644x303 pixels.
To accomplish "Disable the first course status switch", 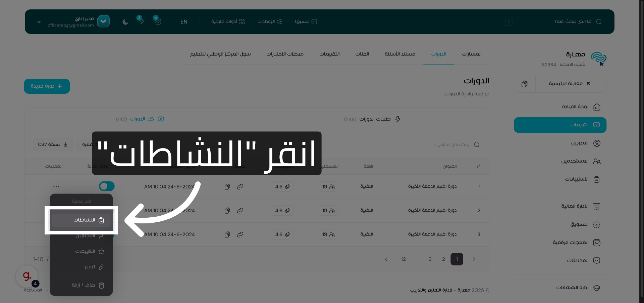I will (x=106, y=186).
